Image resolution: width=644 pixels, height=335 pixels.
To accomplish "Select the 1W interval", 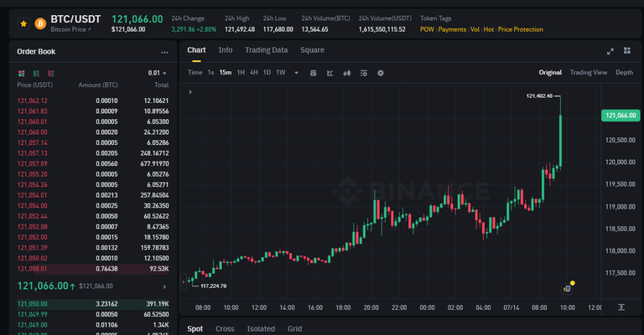I will coord(281,73).
